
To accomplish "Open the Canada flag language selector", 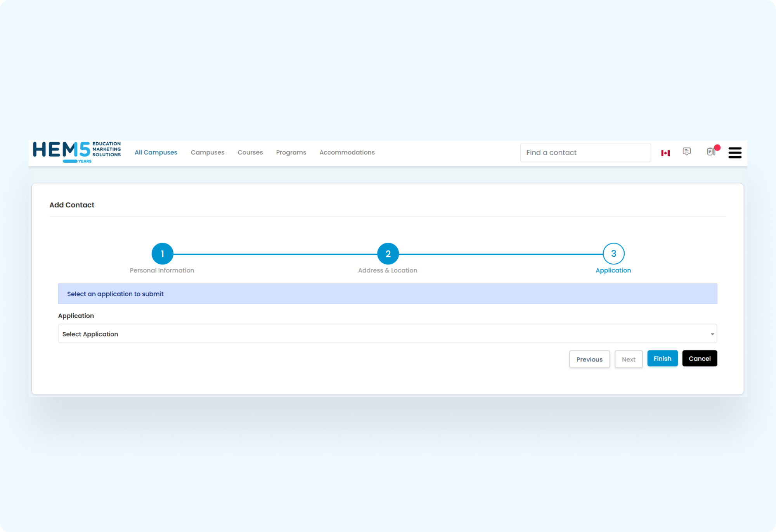I will tap(665, 153).
